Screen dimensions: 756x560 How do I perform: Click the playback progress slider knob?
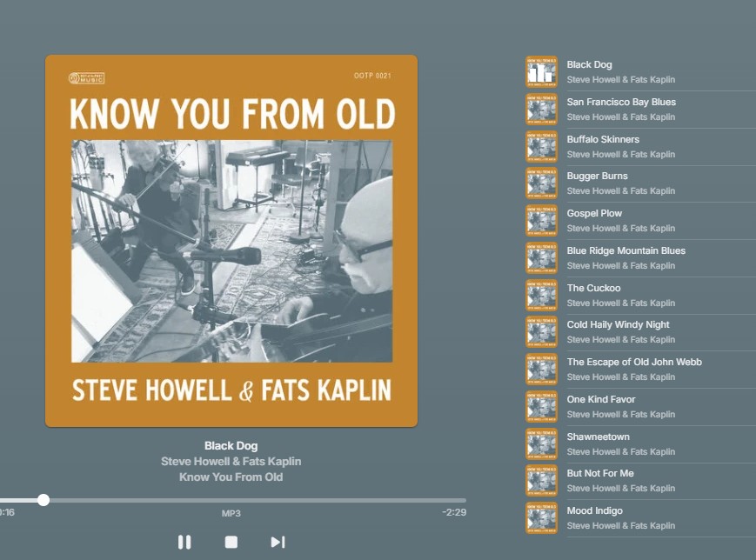[x=43, y=500]
